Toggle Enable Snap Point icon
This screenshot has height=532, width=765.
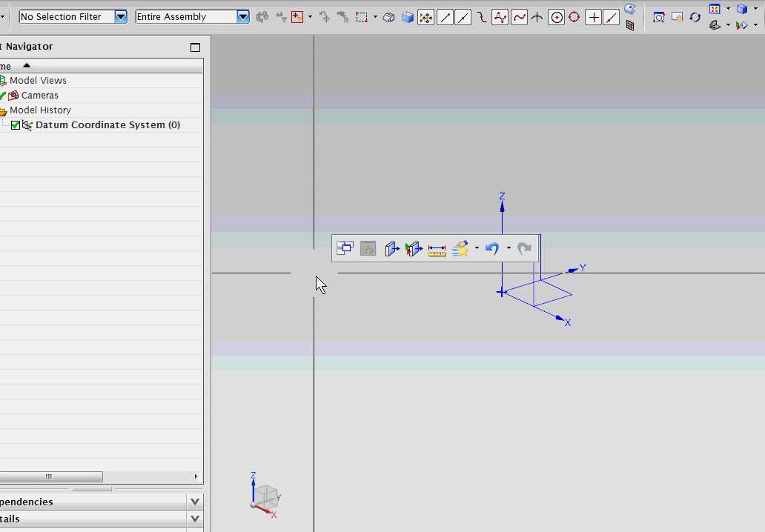pos(426,18)
